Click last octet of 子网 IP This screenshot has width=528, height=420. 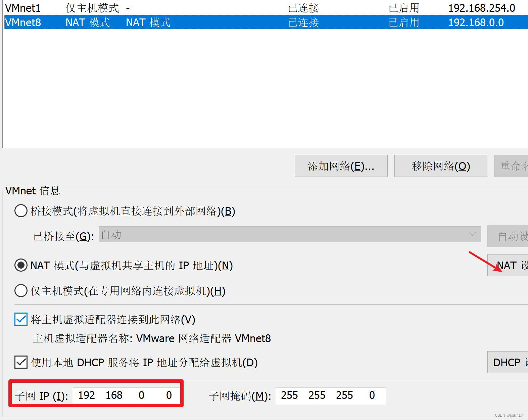click(169, 395)
